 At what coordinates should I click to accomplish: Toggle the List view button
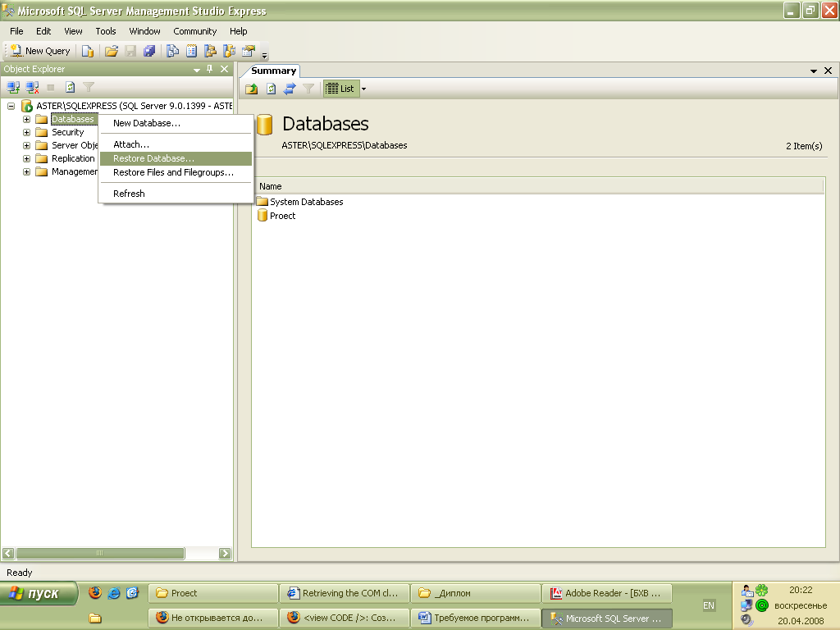[x=340, y=89]
